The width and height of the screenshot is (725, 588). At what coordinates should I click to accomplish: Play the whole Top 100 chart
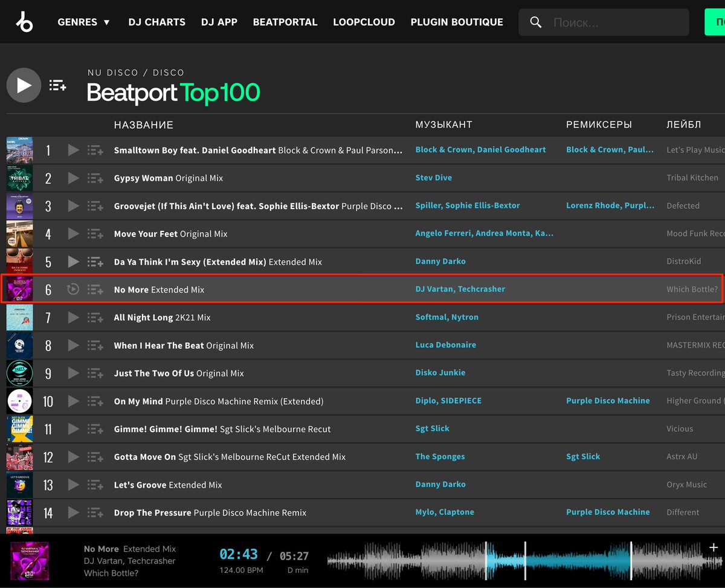pyautogui.click(x=24, y=85)
